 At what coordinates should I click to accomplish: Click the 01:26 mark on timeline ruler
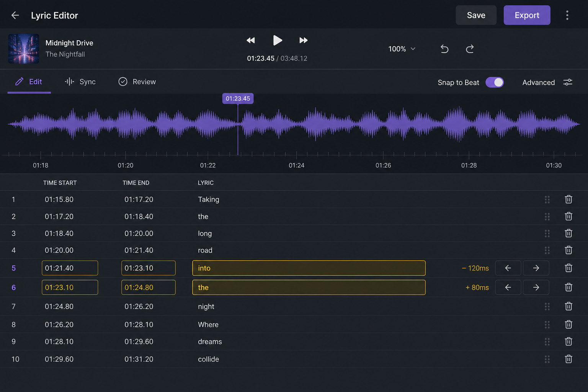383,165
